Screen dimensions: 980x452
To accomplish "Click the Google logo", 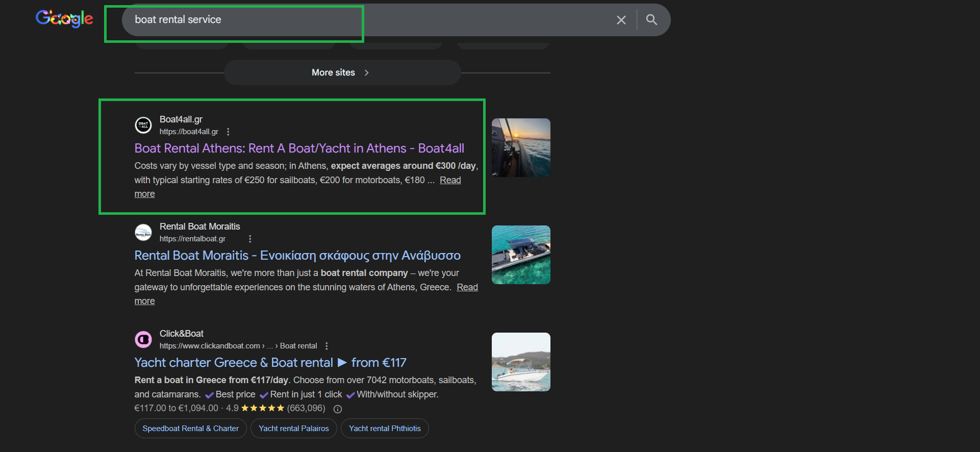I will [64, 19].
